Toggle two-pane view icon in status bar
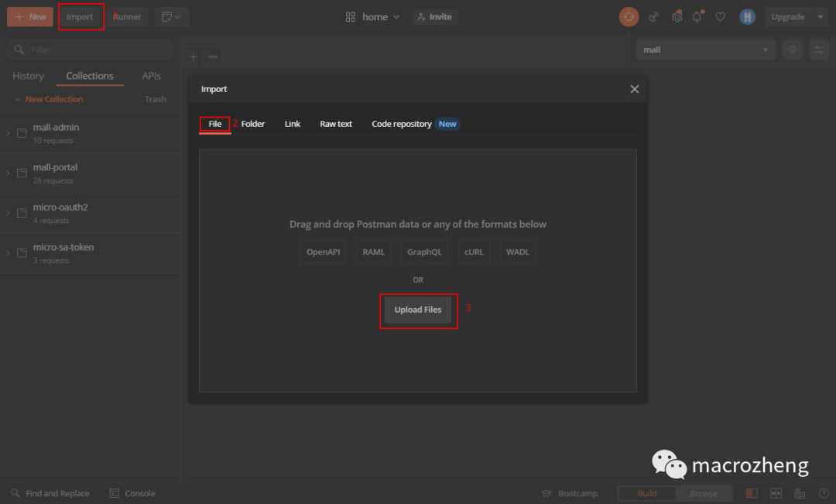This screenshot has height=504, width=836. (776, 493)
